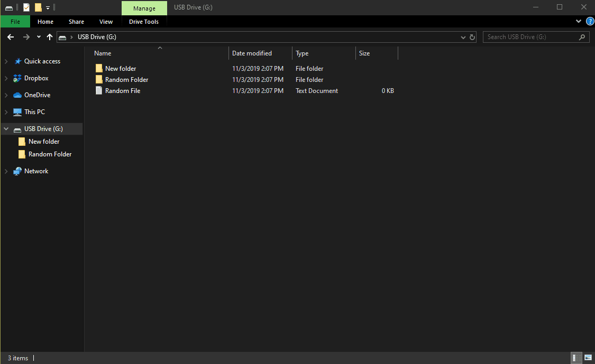Open the File menu

click(15, 22)
